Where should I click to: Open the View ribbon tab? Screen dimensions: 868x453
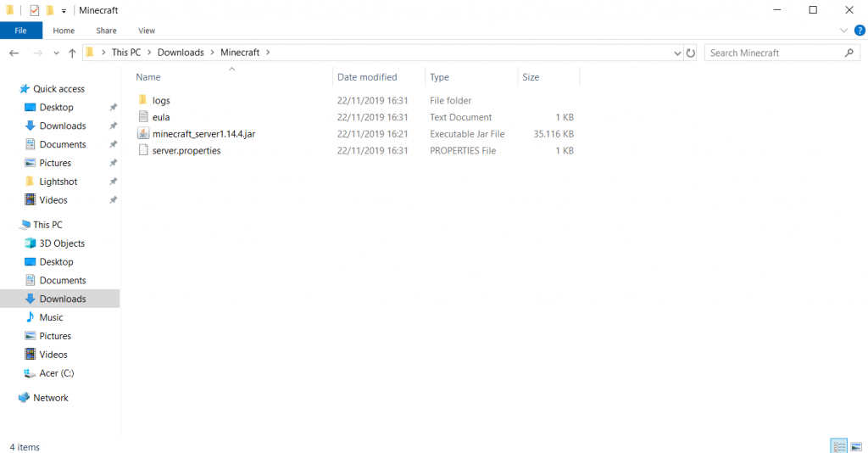[x=147, y=31]
